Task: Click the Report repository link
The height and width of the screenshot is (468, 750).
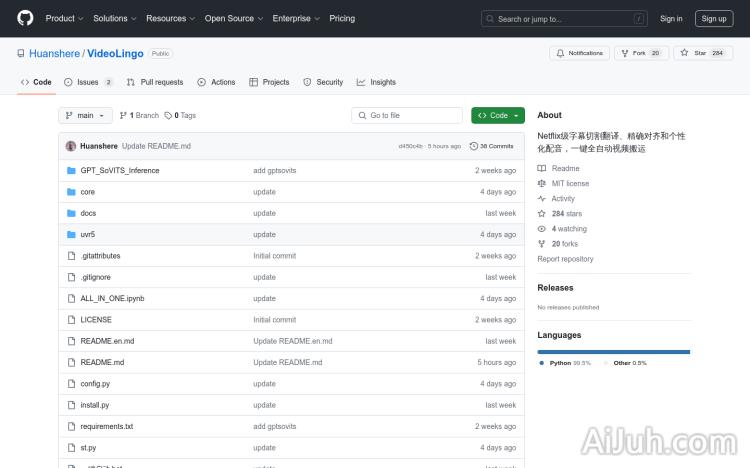Action: (565, 259)
